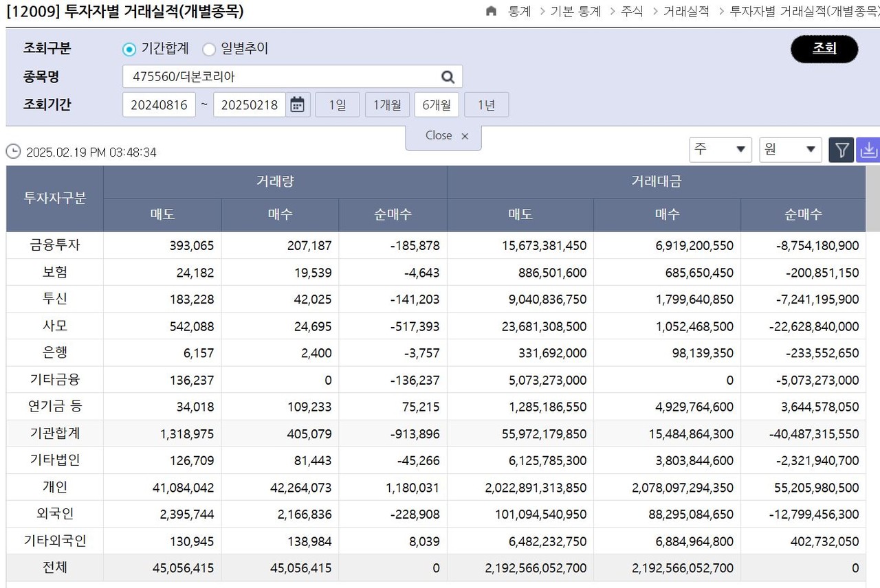Close the popup via x icon
880x588 pixels.
click(x=465, y=137)
